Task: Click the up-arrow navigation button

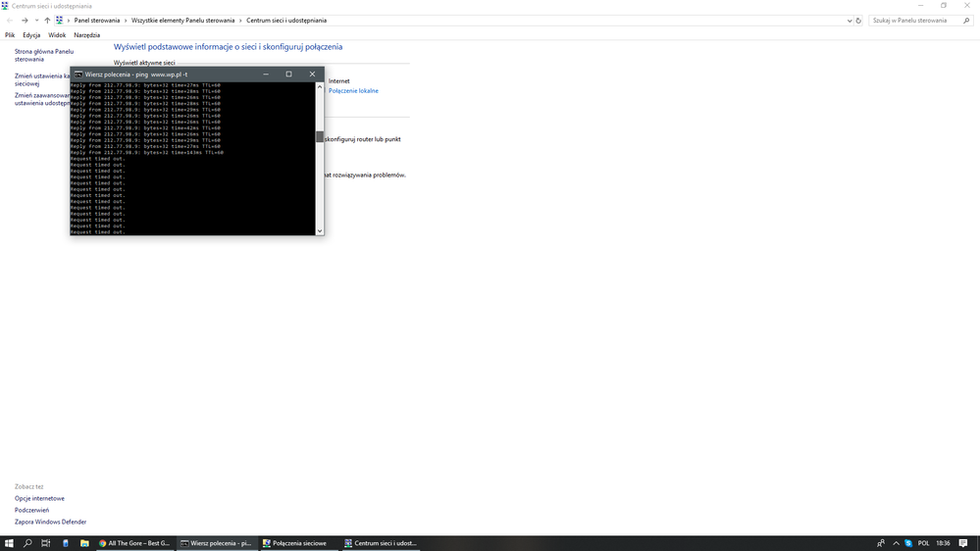Action: pos(47,20)
